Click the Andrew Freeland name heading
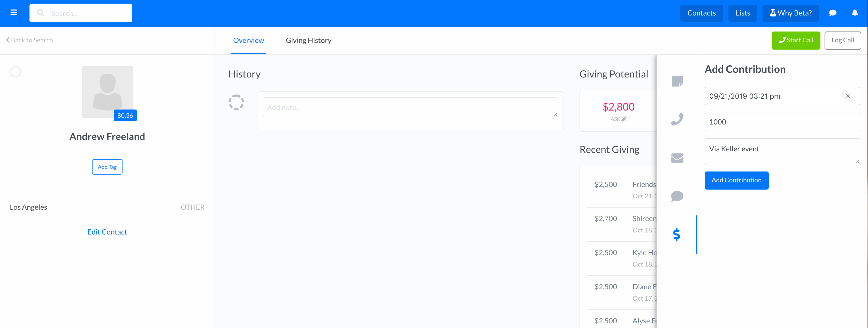The image size is (868, 328). [x=107, y=136]
